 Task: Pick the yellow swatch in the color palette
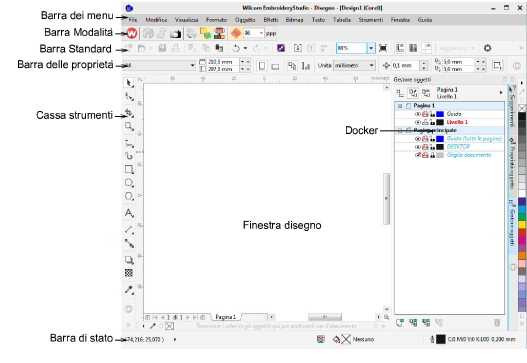pos(522,225)
